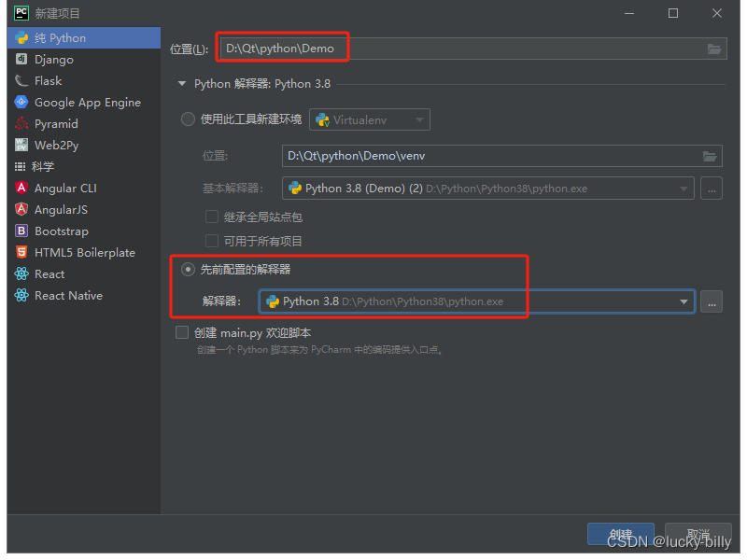Open the 基本解释器 Python 3.8 (Demo) dropdown
This screenshot has height=560, width=747.
(488, 189)
